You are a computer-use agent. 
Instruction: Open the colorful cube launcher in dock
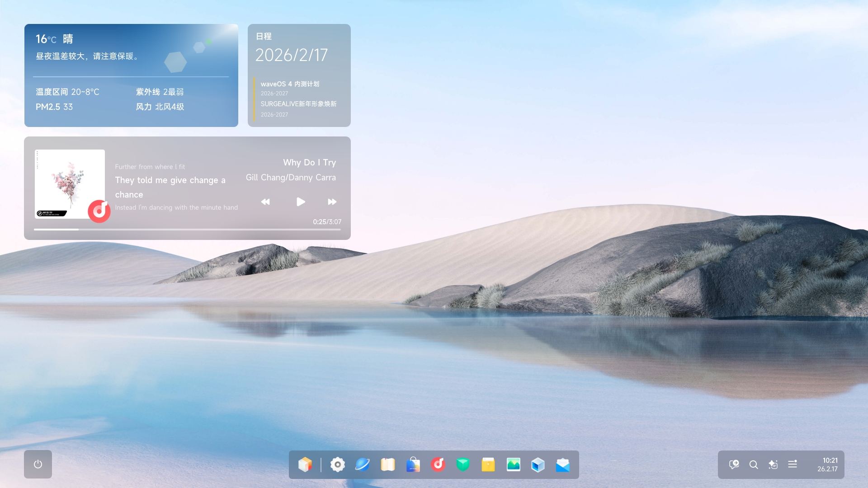[305, 465]
